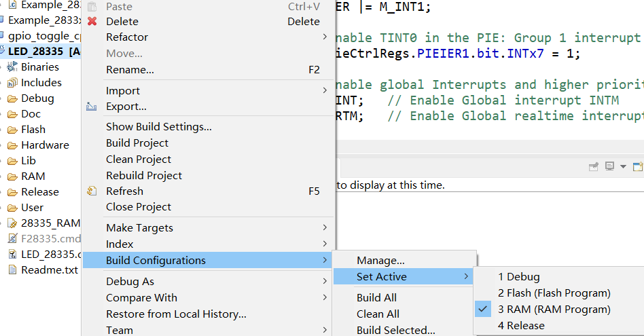Click the open new console icon
The height and width of the screenshot is (336, 644).
click(x=638, y=166)
